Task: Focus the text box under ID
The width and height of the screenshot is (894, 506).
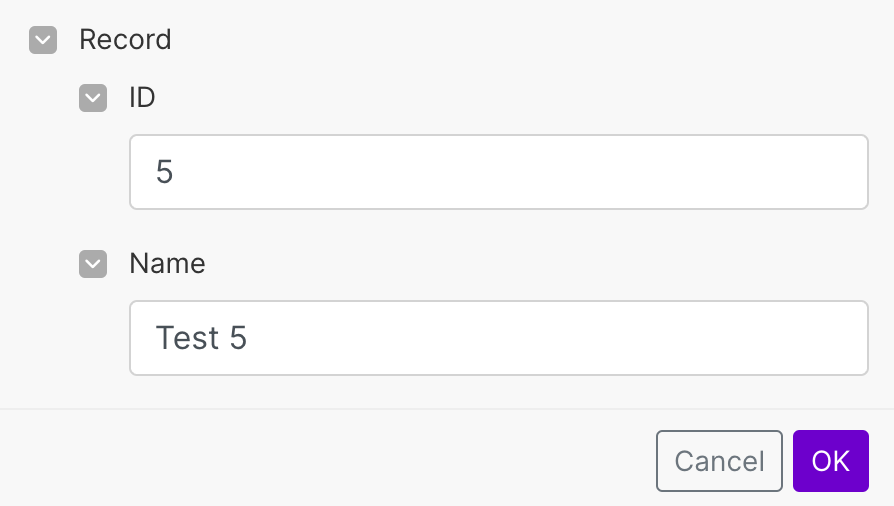Action: click(498, 172)
